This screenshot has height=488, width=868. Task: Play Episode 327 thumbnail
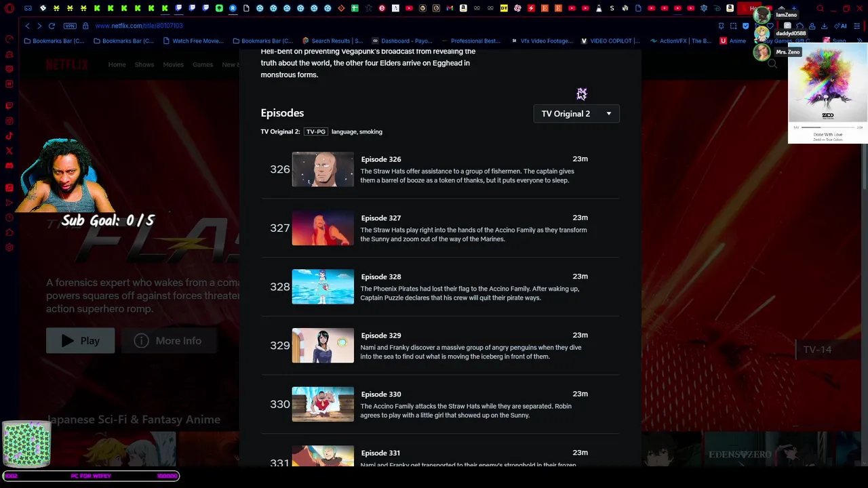[323, 228]
